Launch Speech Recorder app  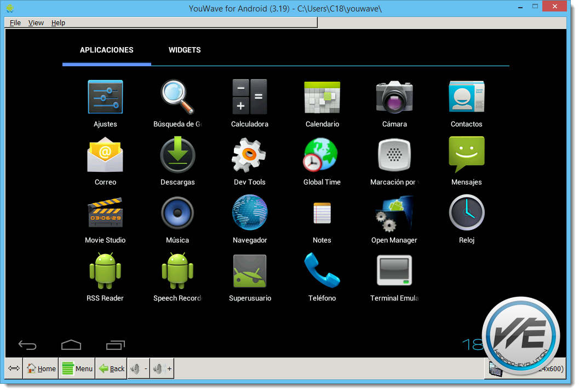pyautogui.click(x=177, y=270)
